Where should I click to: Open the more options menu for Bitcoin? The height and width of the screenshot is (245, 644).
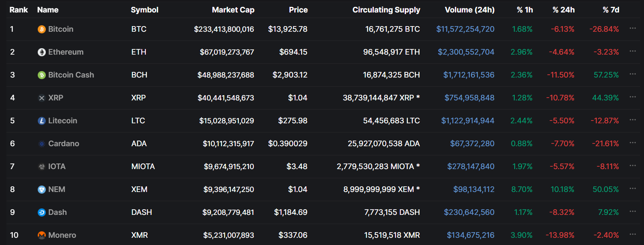coord(633,28)
